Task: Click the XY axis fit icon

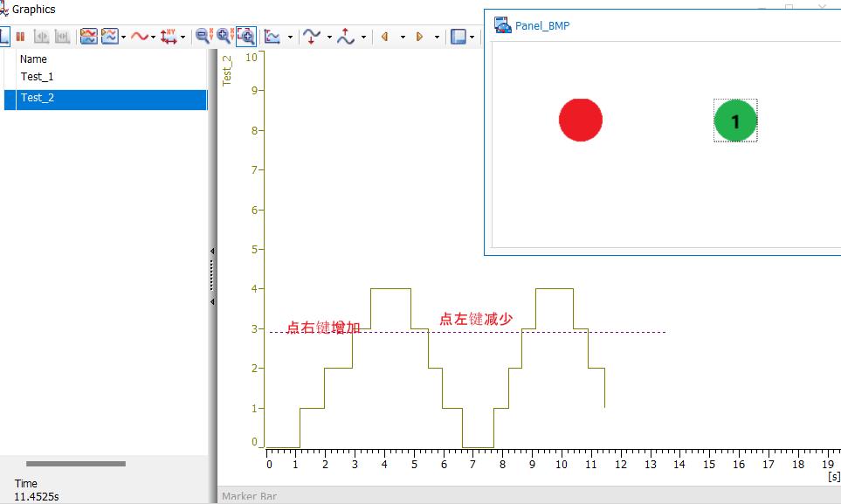Action: point(169,37)
